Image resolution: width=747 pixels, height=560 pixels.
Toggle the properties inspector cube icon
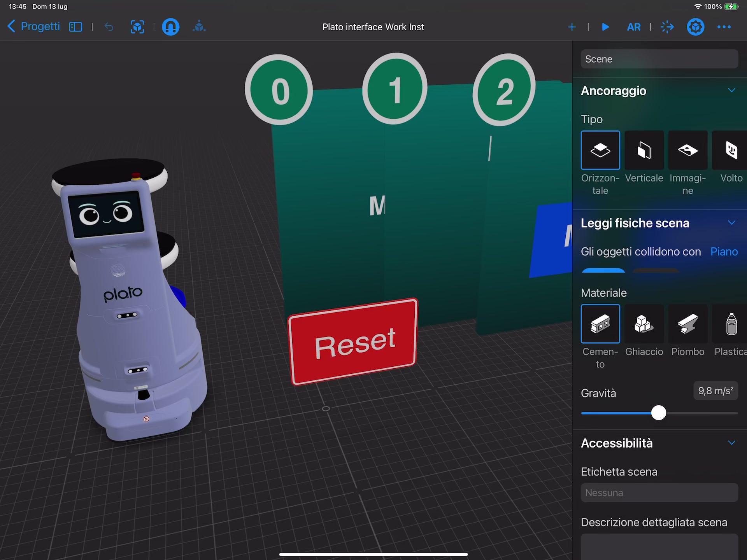(695, 27)
